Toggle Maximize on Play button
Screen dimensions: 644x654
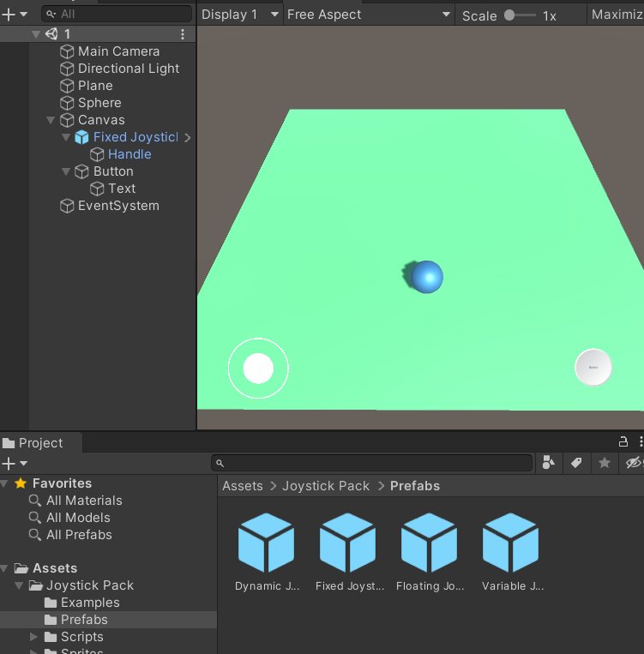(x=616, y=15)
